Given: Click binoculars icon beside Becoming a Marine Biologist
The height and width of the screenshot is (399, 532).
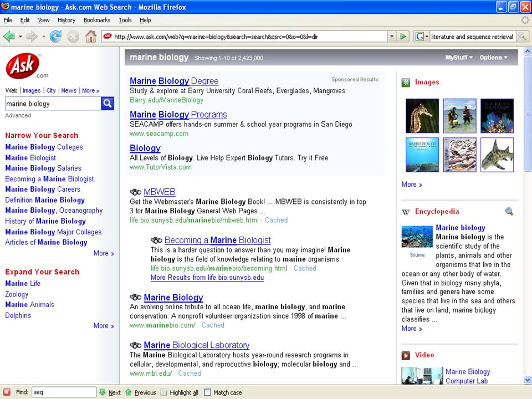Looking at the screenshot, I should click(156, 240).
